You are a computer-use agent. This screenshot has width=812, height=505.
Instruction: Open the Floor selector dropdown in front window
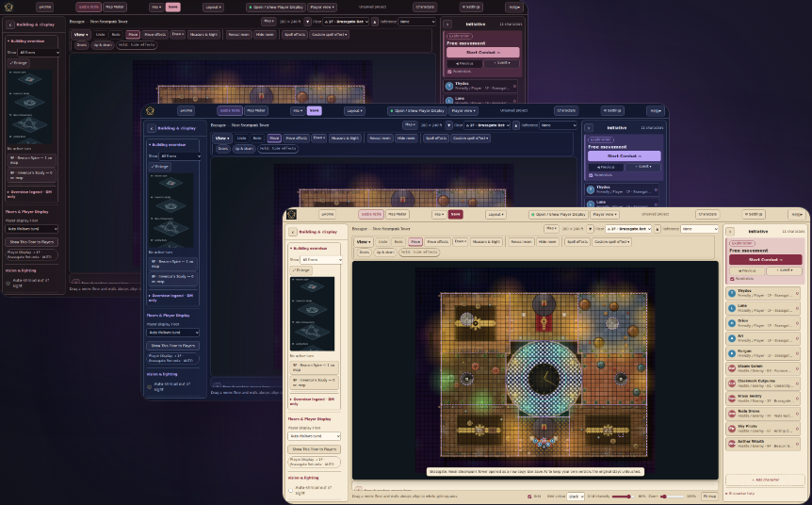click(626, 229)
